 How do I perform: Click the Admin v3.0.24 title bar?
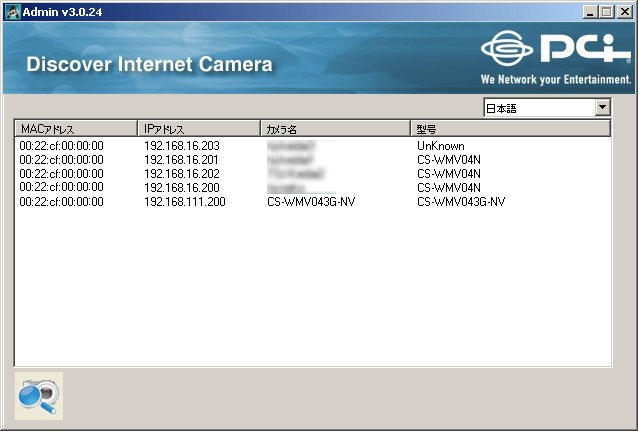click(300, 11)
